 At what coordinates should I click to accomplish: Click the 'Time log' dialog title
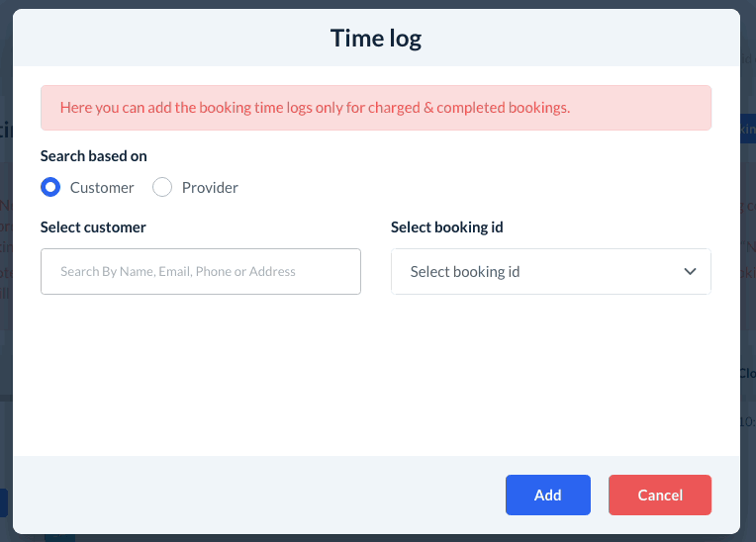376,39
